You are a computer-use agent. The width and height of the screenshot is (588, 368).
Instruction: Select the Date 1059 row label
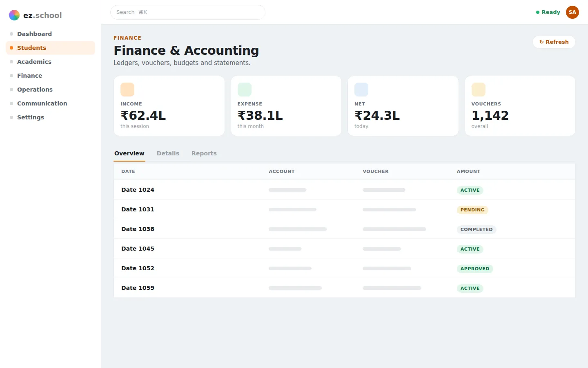(x=138, y=288)
